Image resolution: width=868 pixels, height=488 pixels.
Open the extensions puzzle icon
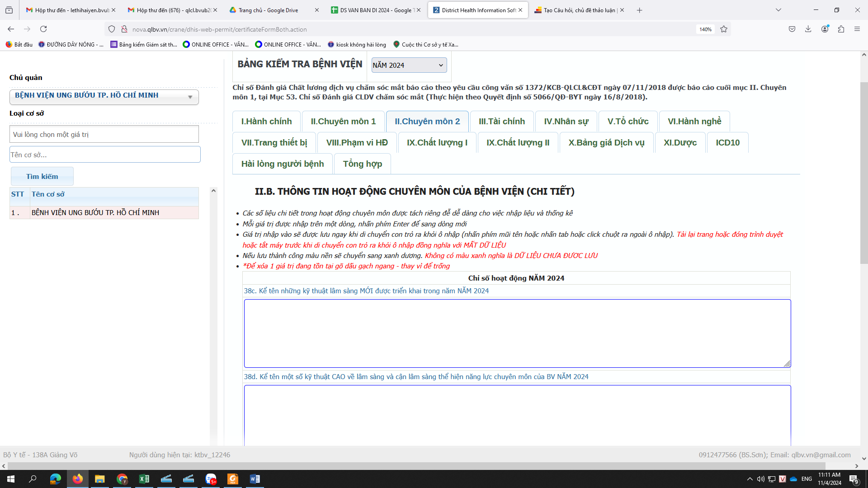click(x=841, y=29)
